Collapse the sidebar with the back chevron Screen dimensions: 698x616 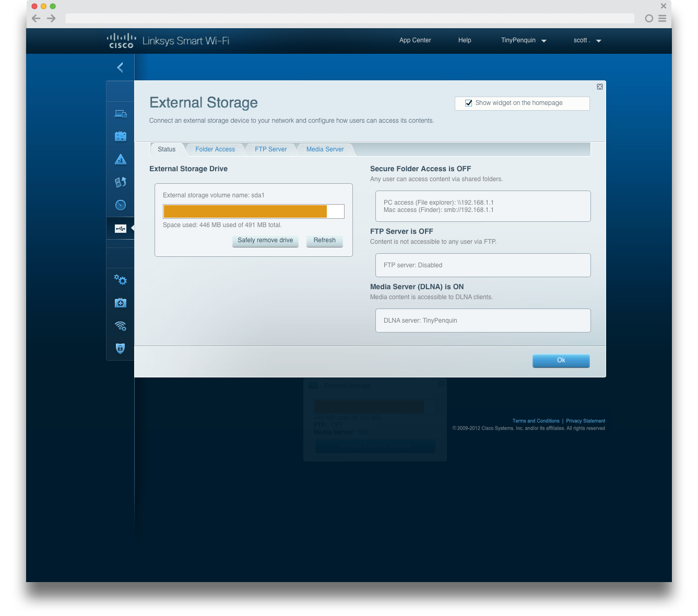point(120,67)
